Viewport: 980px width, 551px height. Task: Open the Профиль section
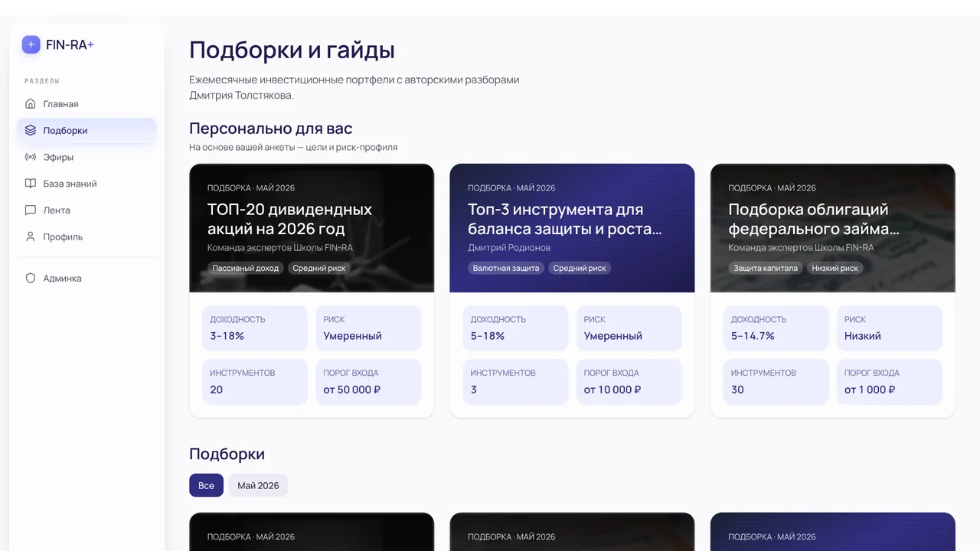pyautogui.click(x=87, y=236)
